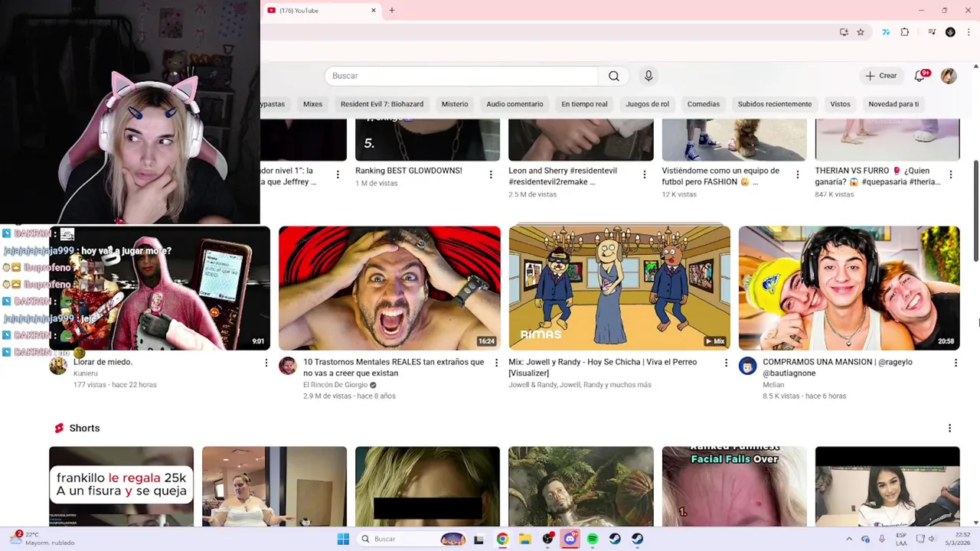Open 10 Trastornos Mentales REALES title link
Screen dimensions: 980x551
pos(394,367)
